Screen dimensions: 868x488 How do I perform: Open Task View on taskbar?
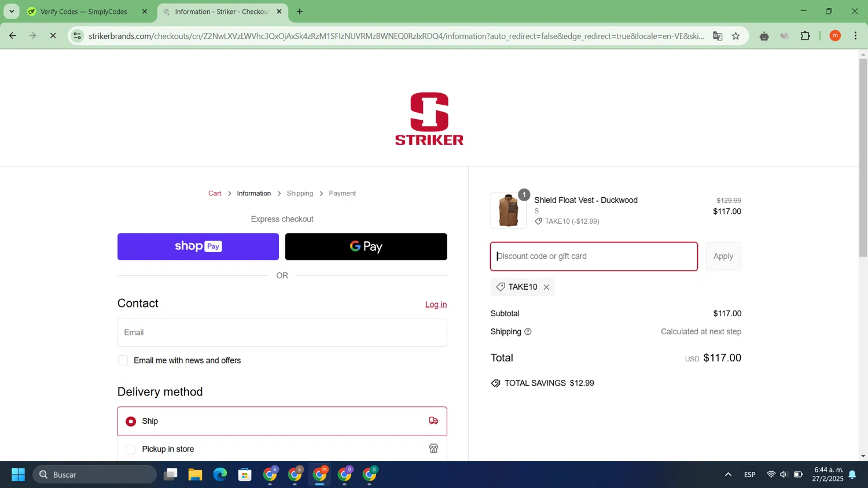pos(170,475)
